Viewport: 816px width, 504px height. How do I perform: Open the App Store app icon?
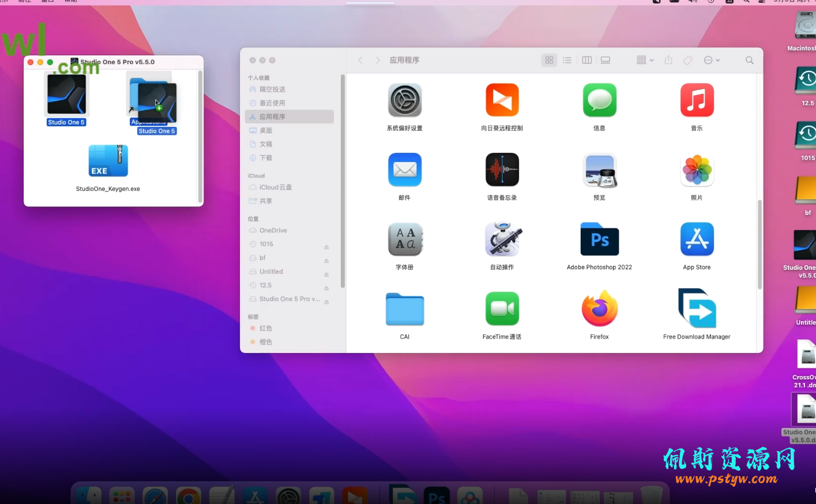click(697, 239)
